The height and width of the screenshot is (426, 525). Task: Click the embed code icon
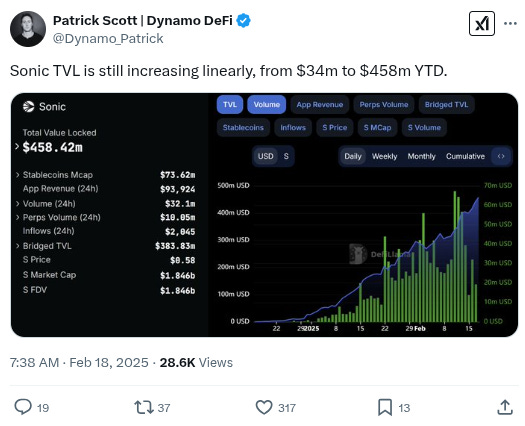(501, 156)
